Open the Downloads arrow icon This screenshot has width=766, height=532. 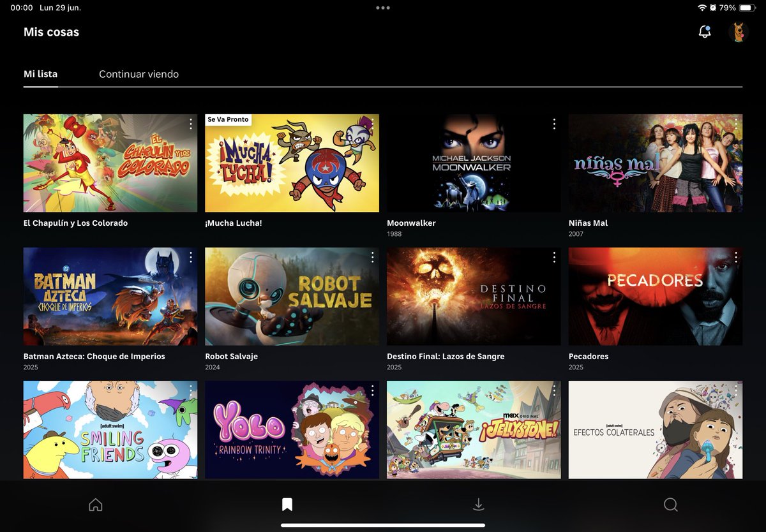pyautogui.click(x=479, y=505)
